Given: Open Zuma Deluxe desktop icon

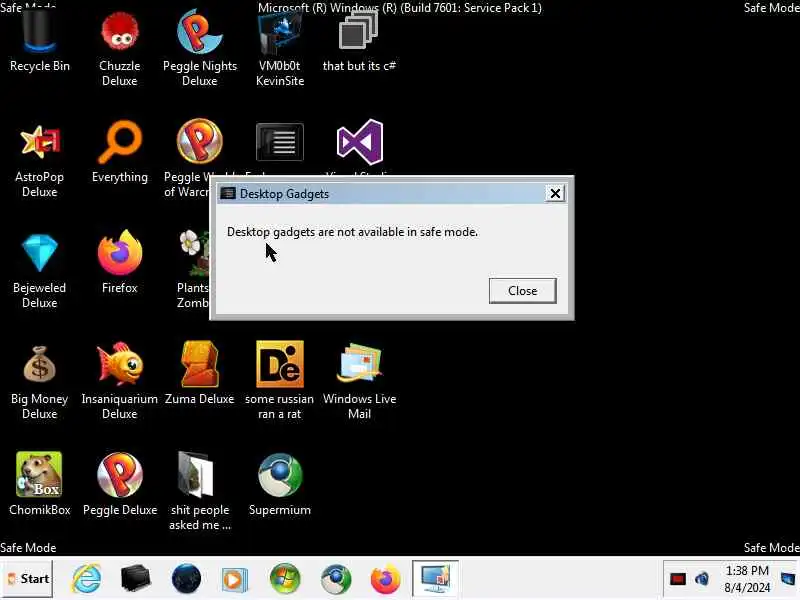Looking at the screenshot, I should (x=199, y=373).
